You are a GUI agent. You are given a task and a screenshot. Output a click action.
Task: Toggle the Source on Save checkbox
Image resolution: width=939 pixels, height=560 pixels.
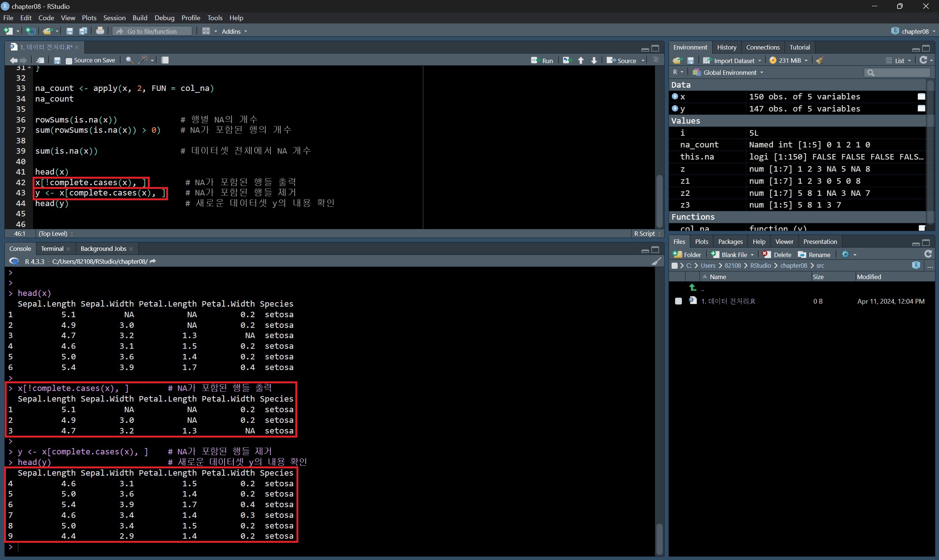pyautogui.click(x=69, y=61)
